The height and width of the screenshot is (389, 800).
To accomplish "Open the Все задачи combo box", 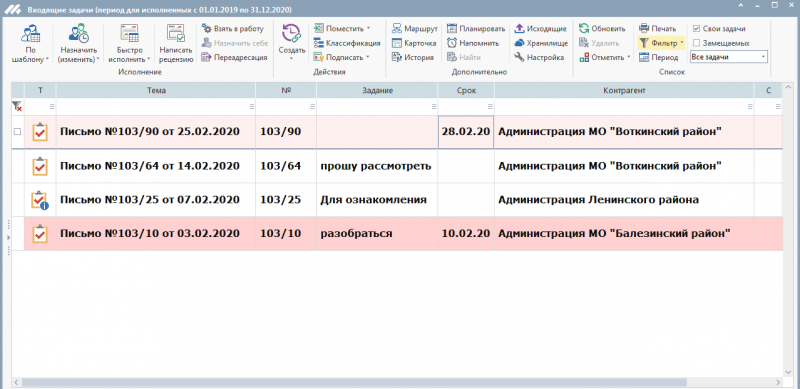I will pos(729,57).
